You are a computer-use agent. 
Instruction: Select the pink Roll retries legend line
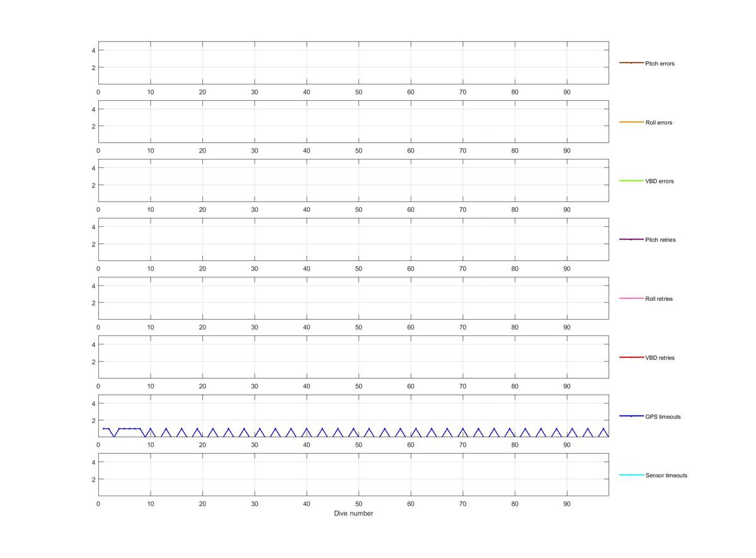coord(631,298)
